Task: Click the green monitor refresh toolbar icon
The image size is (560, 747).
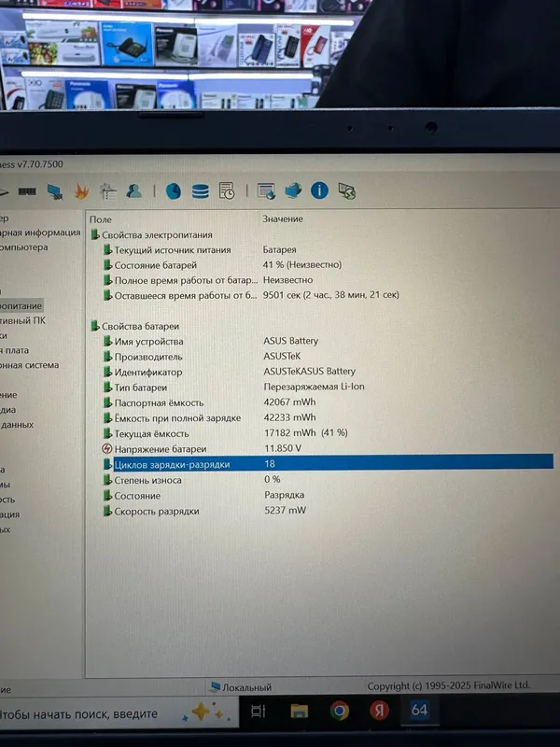Action: [346, 191]
